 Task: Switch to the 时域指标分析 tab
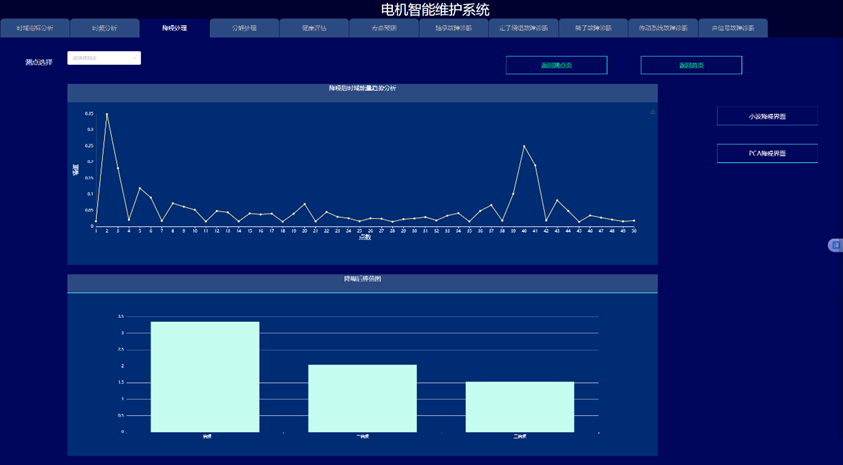35,28
